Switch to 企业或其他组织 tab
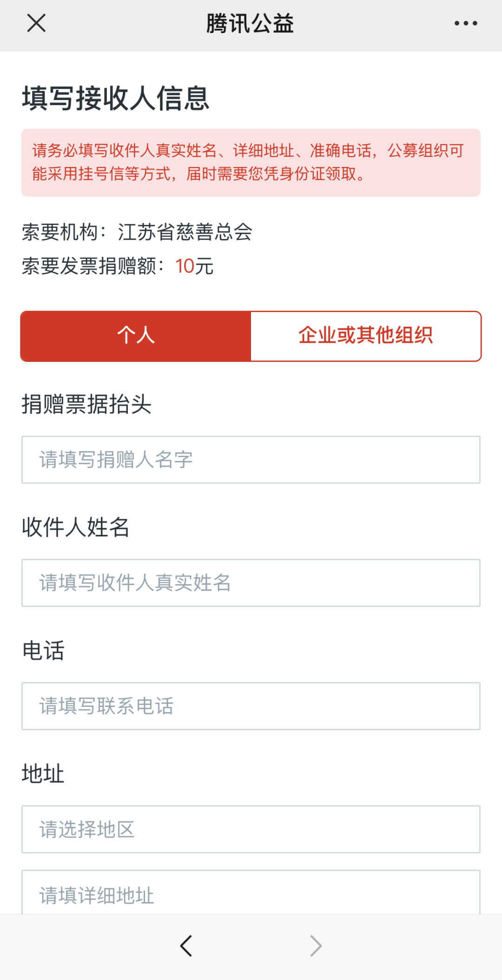502x980 pixels. (366, 336)
